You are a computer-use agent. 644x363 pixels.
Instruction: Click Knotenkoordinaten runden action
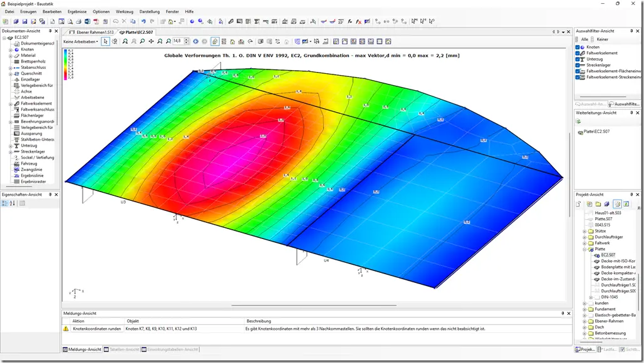pyautogui.click(x=97, y=329)
